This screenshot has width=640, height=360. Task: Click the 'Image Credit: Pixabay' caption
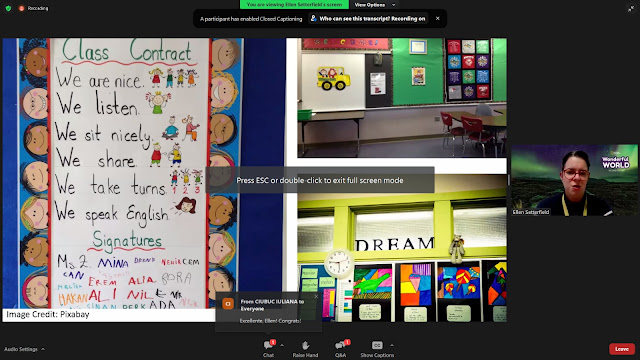48,314
